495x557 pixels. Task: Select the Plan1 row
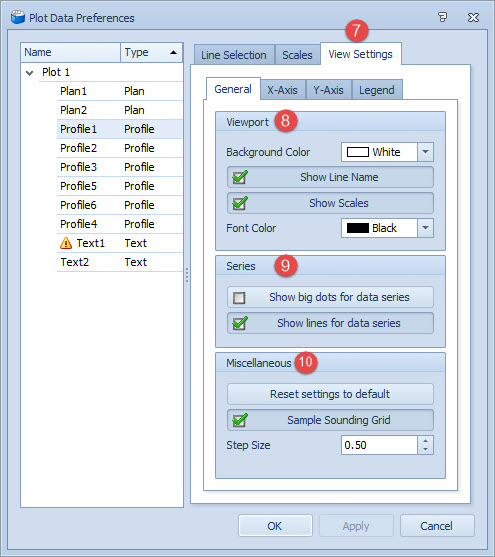[119, 91]
